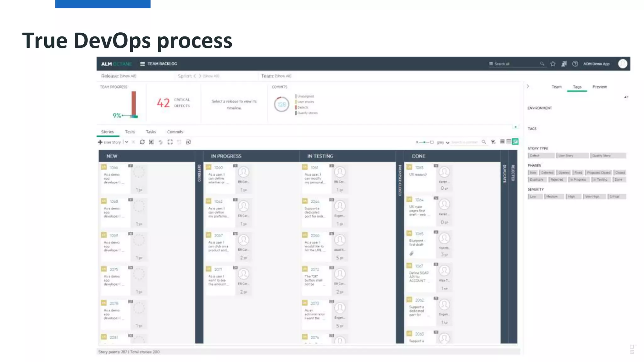Open the Team tab in the side panel
The image size is (644, 362).
557,87
